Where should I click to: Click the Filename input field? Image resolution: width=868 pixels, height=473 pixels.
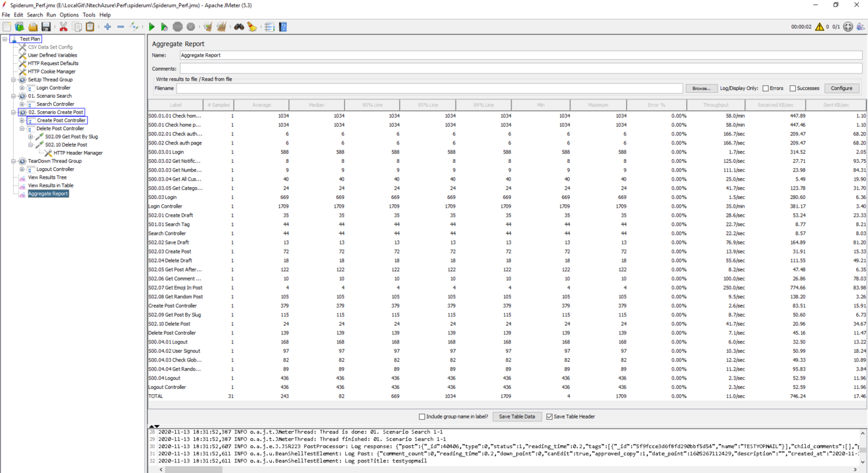pos(429,88)
